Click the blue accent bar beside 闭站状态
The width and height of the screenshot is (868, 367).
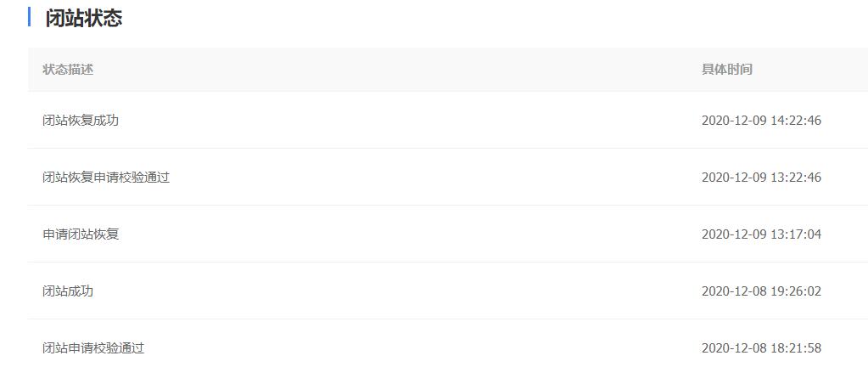(30, 17)
